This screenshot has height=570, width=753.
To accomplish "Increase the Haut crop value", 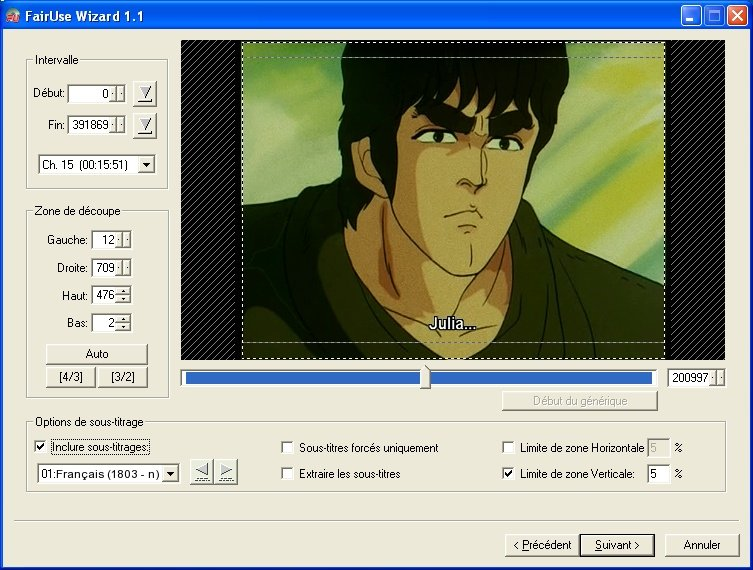I will [x=124, y=291].
